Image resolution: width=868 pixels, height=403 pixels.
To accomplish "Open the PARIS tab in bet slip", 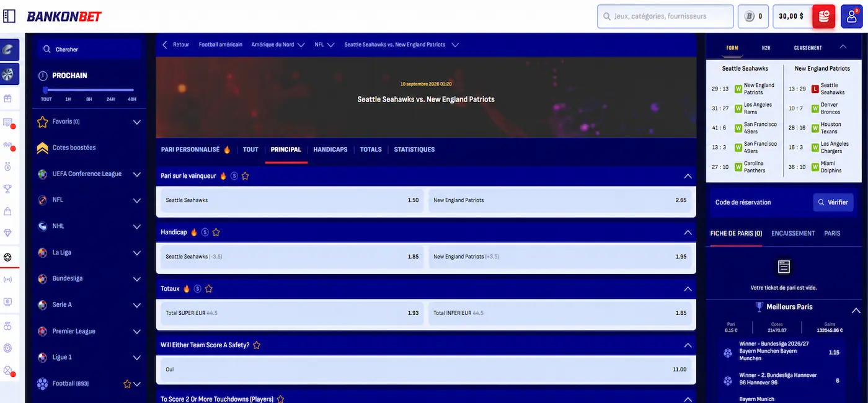I will coord(832,234).
